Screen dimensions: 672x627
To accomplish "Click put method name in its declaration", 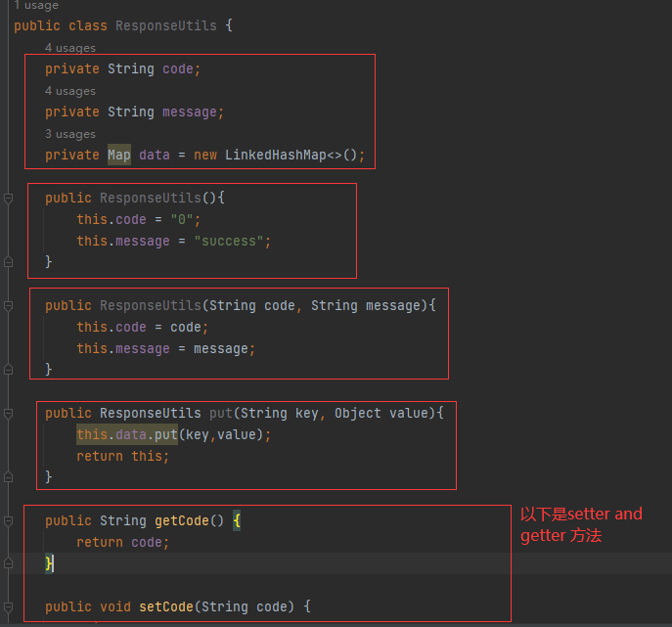I will click(220, 414).
